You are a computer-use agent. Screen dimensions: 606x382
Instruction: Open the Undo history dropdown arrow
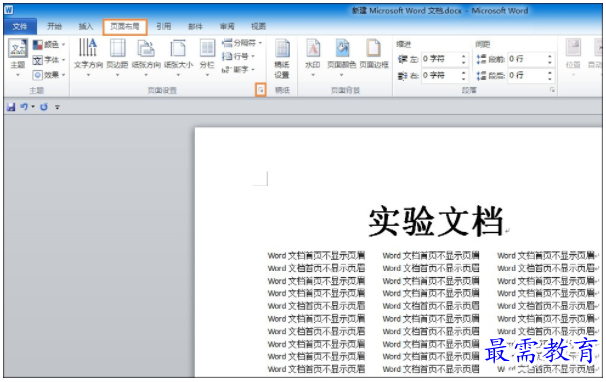click(33, 107)
